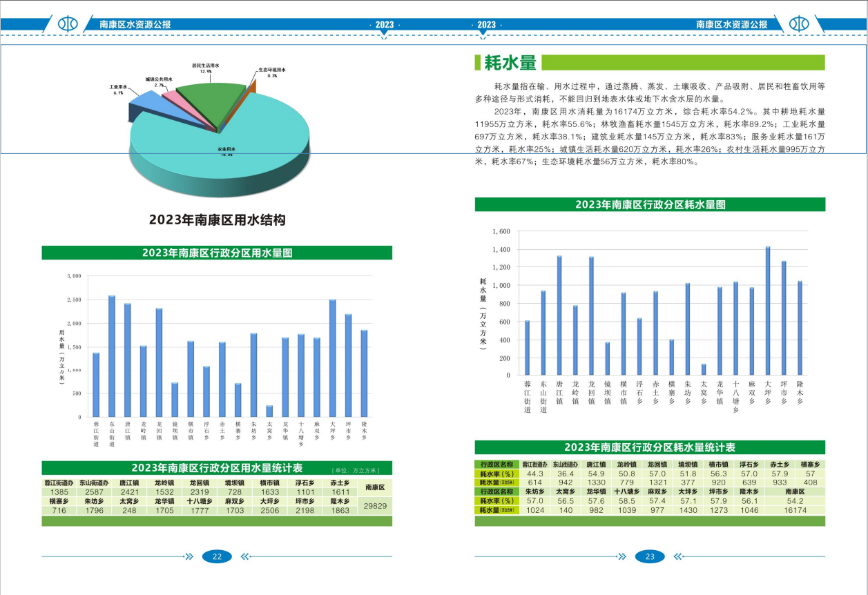Click the 16174 total cell in consumption table

point(794,510)
